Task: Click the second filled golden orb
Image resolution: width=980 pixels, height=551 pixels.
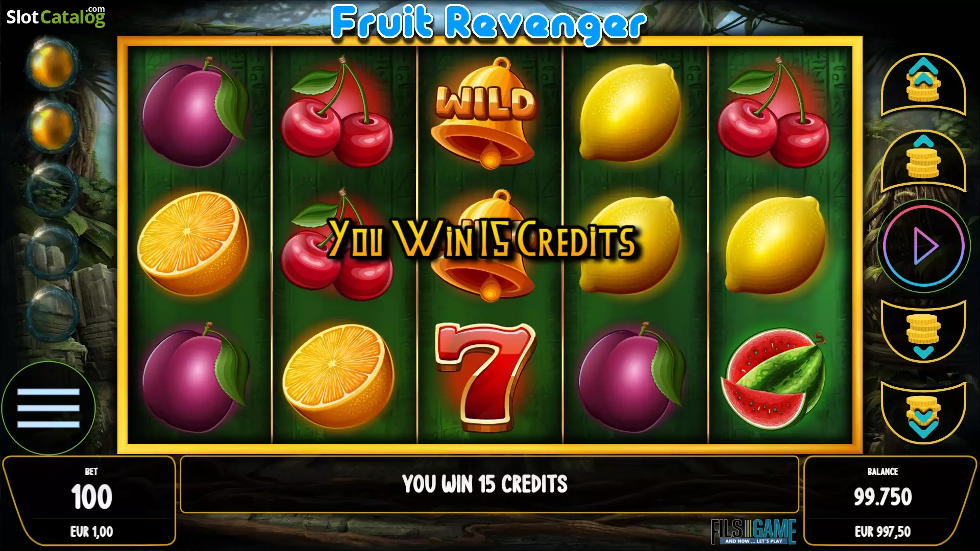Action: pyautogui.click(x=52, y=126)
